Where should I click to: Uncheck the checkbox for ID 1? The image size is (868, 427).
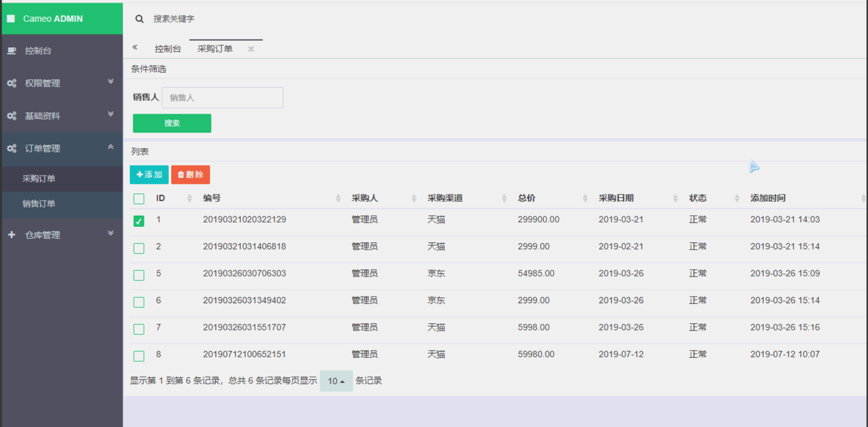click(x=139, y=221)
